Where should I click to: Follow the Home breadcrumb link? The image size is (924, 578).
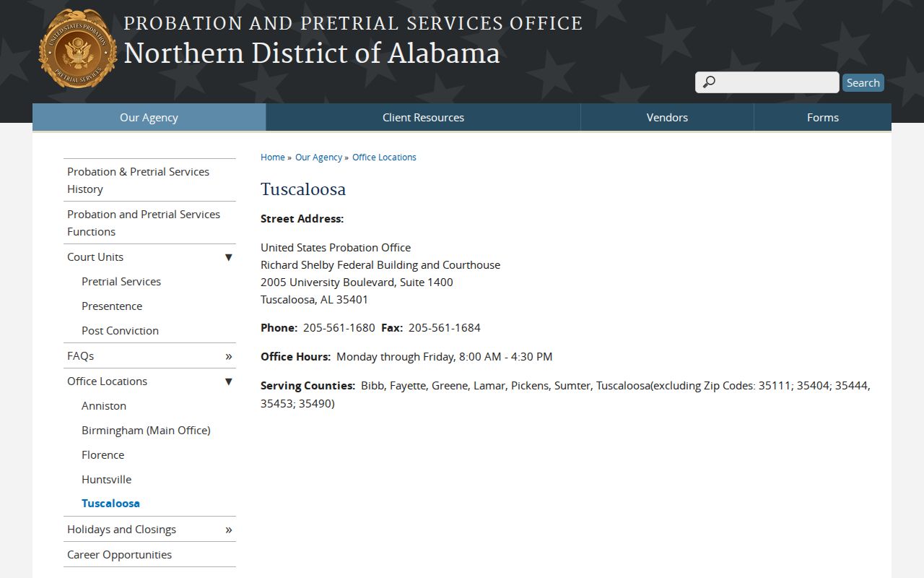(x=273, y=157)
